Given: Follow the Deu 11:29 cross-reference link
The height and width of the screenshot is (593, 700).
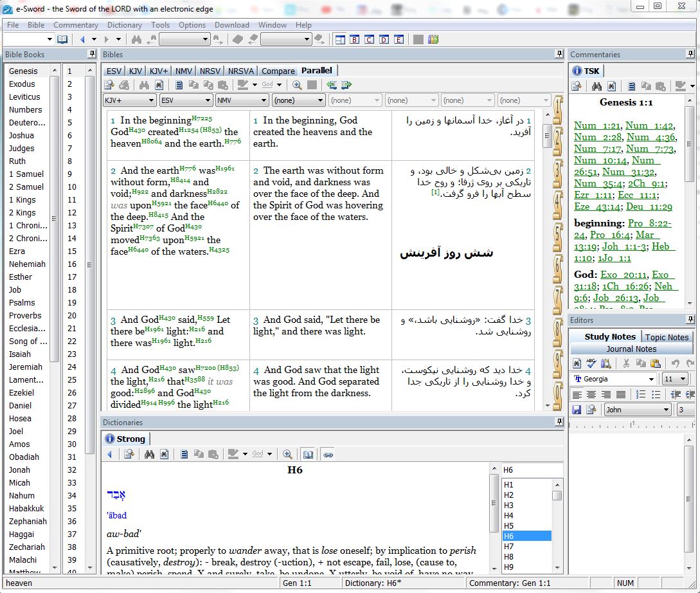Looking at the screenshot, I should pyautogui.click(x=649, y=206).
